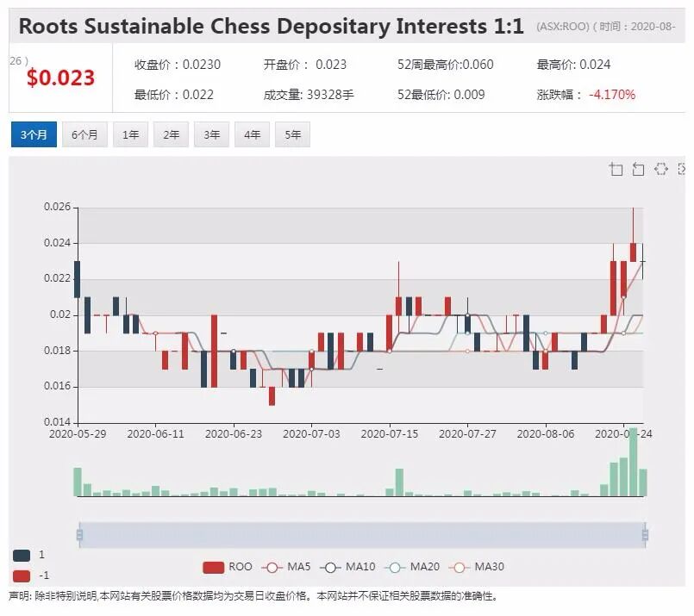Image resolution: width=694 pixels, height=616 pixels.
Task: Click the zoom reset icon
Action: coord(638,169)
